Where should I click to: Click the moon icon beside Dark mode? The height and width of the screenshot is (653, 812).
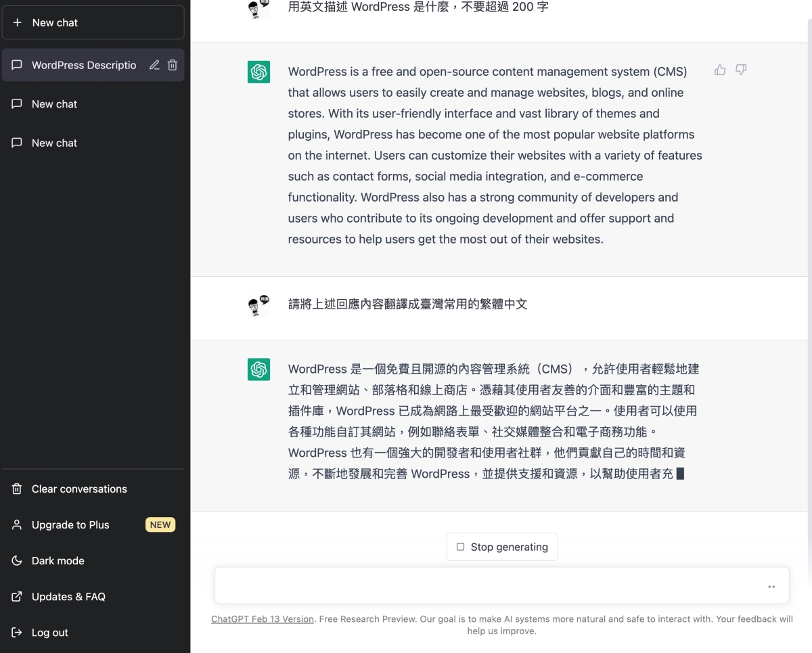tap(17, 560)
